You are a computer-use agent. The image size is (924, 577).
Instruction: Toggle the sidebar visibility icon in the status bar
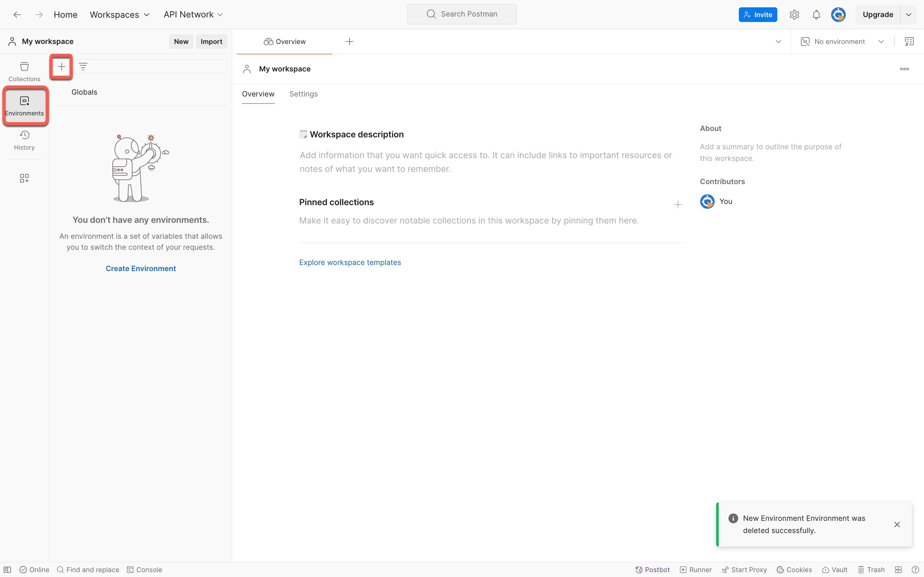click(x=7, y=569)
